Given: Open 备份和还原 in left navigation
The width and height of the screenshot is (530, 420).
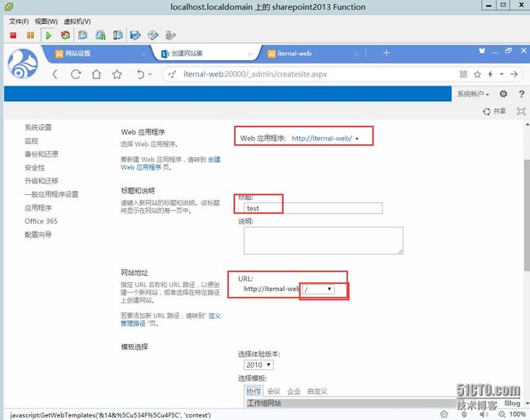Looking at the screenshot, I should 42,154.
